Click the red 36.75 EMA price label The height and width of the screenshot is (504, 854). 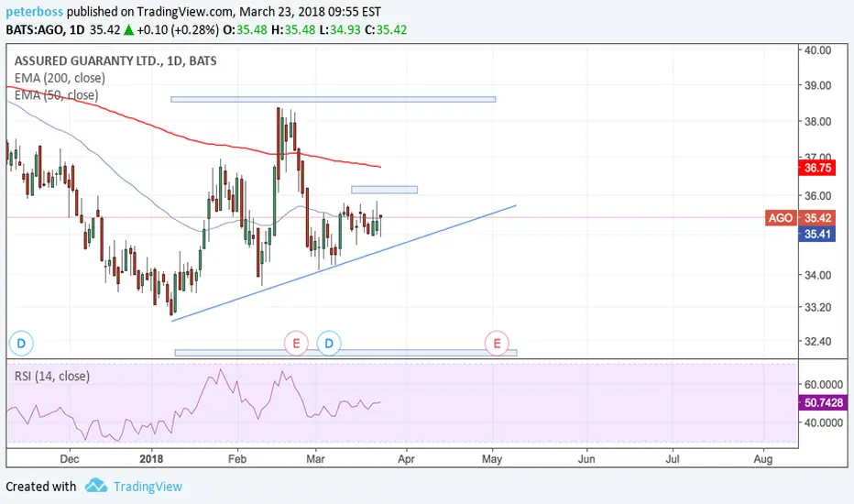tap(817, 168)
